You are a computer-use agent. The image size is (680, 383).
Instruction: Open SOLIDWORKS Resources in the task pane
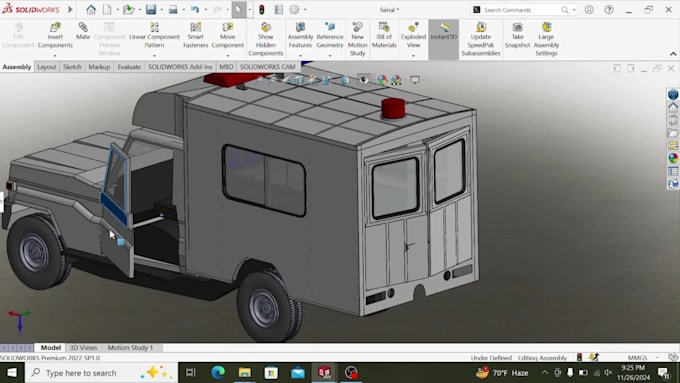pyautogui.click(x=673, y=107)
